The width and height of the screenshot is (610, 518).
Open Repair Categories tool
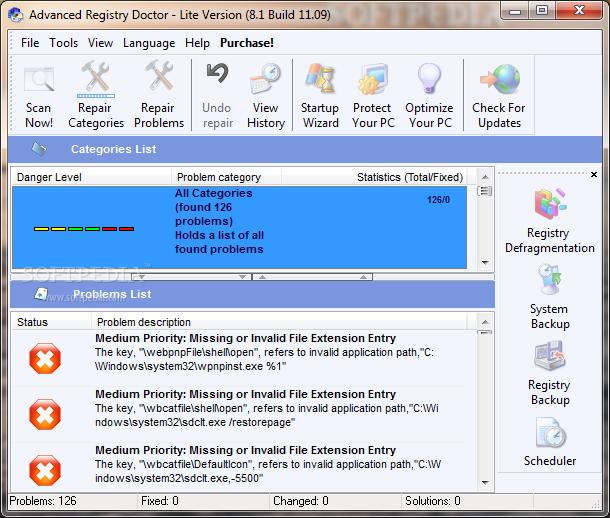click(x=96, y=96)
